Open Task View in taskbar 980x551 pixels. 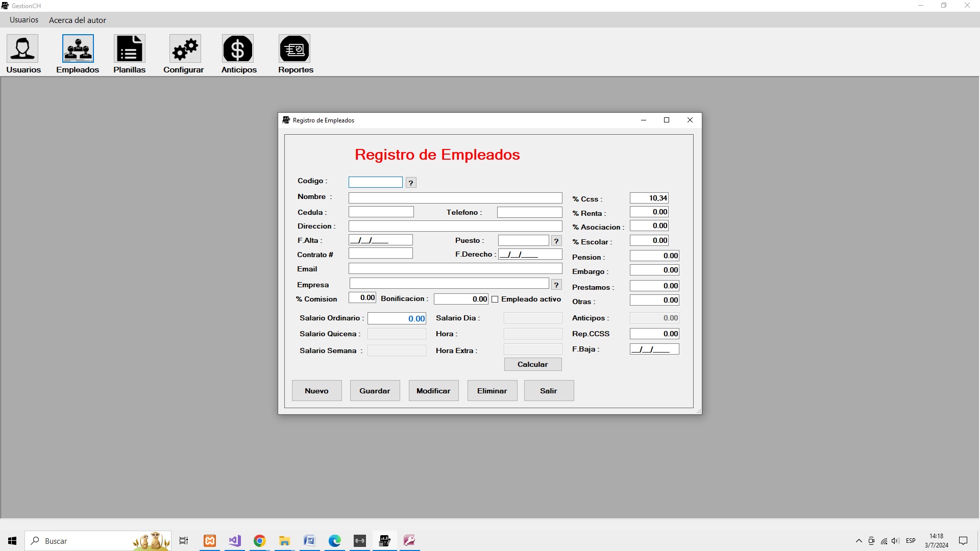(184, 541)
